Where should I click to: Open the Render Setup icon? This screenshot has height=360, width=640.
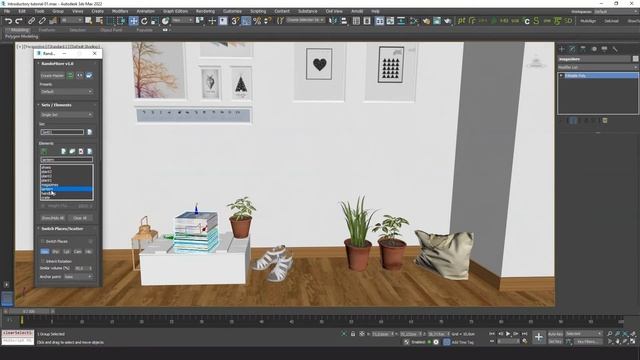click(x=427, y=21)
